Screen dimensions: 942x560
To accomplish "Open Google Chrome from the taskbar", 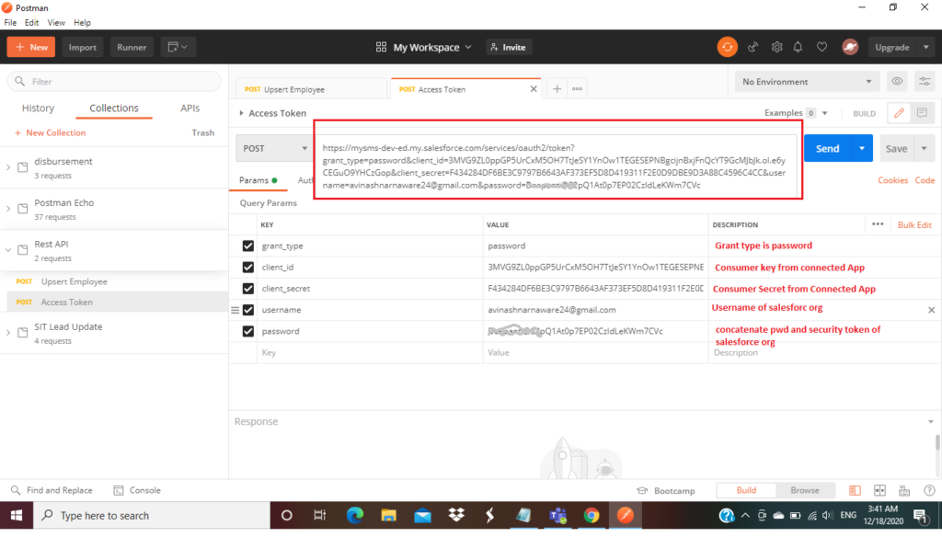I will coord(592,516).
